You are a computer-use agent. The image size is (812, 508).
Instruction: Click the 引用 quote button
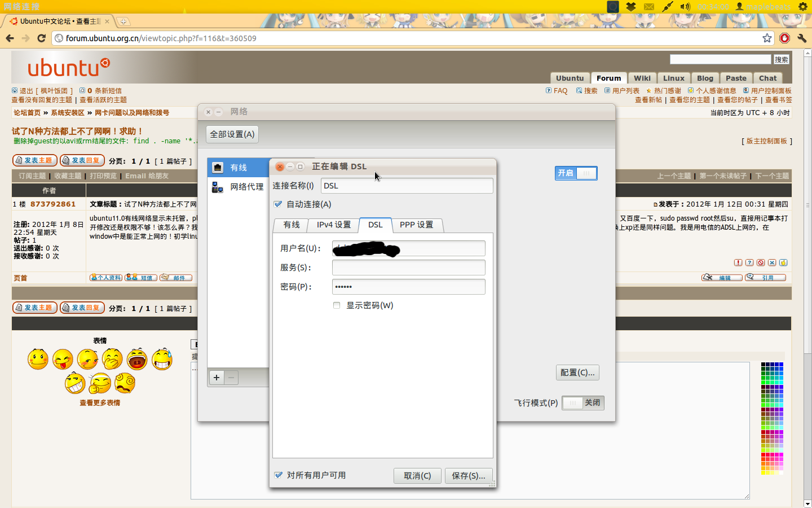pos(766,277)
